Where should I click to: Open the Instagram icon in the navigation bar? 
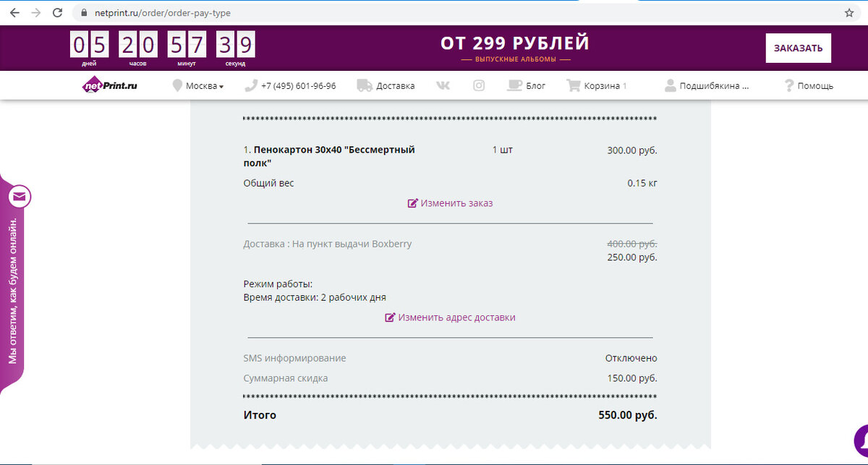point(479,85)
